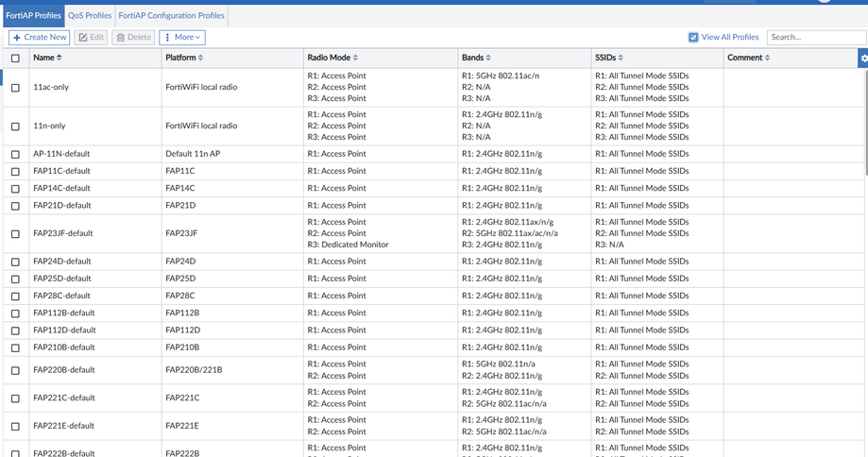
Task: Switch to the FortiAP Profiles tab
Action: [x=33, y=15]
